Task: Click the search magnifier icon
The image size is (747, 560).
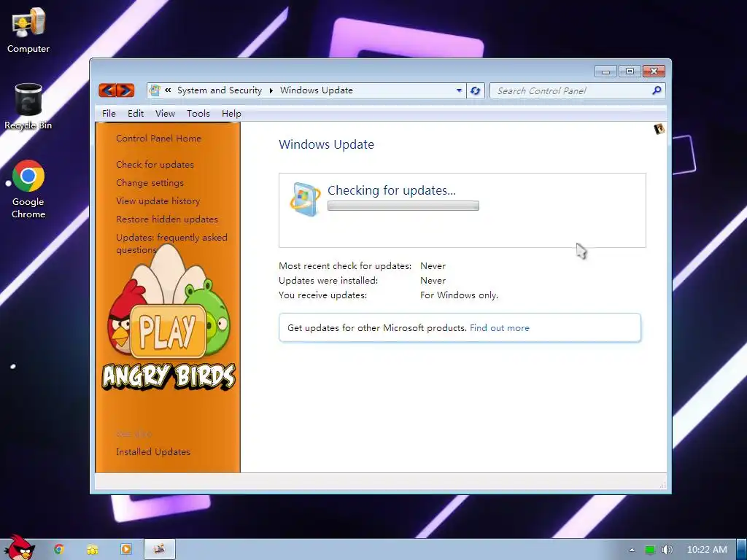Action: [657, 90]
